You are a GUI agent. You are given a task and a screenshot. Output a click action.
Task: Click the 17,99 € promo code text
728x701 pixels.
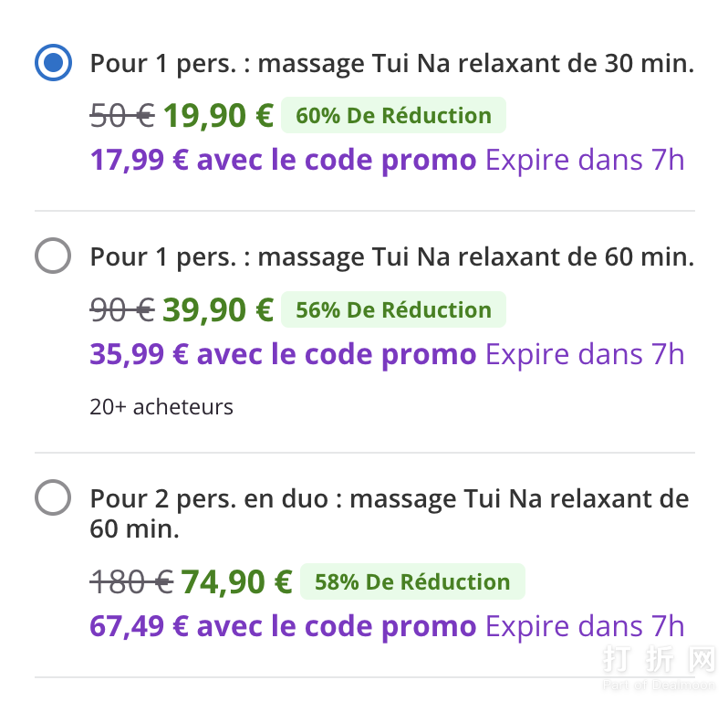click(283, 161)
